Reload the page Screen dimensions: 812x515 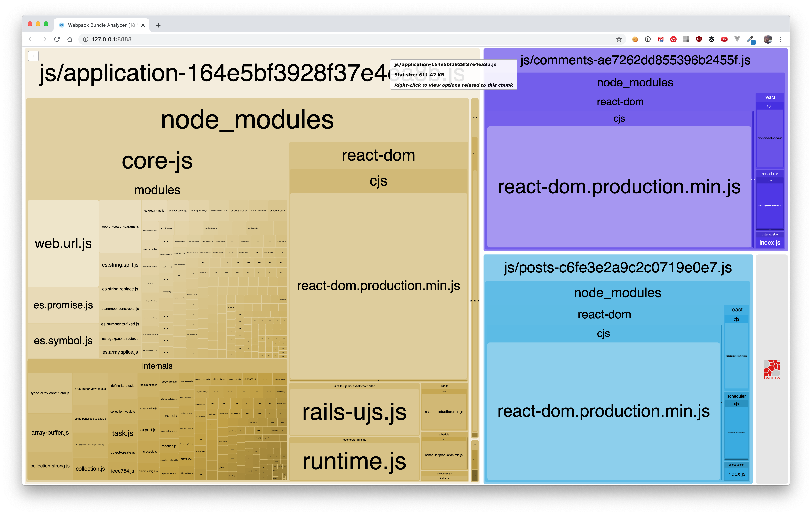click(x=57, y=39)
